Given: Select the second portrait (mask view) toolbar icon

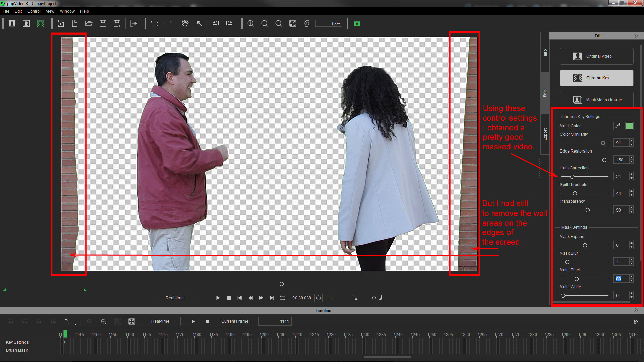Looking at the screenshot, I should pyautogui.click(x=26, y=24).
